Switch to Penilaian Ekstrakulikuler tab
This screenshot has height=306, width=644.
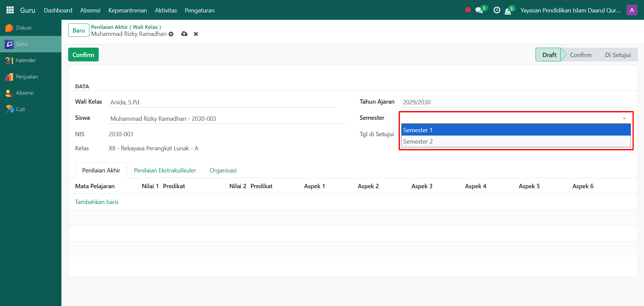(165, 170)
